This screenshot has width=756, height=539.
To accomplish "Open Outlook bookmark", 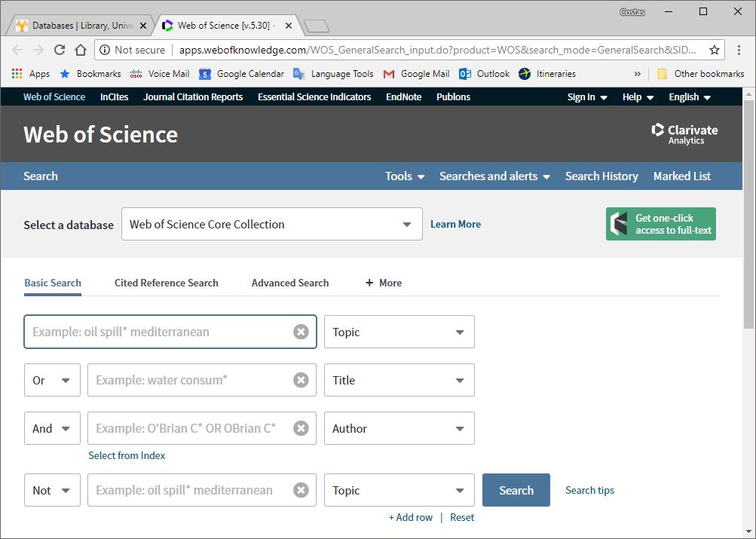I will pos(484,74).
